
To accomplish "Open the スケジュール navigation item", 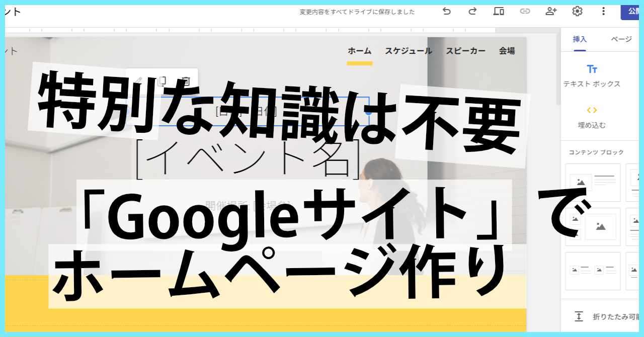I will (x=409, y=51).
